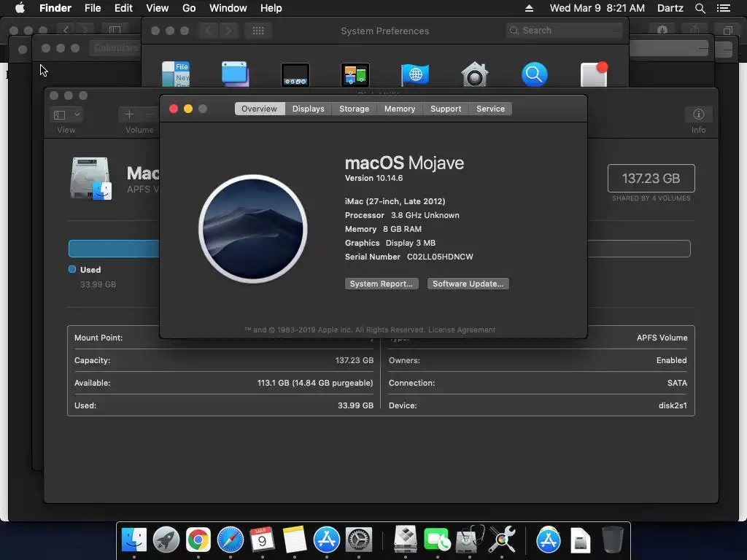Click the download icon in the Finder toolbar

[662, 30]
